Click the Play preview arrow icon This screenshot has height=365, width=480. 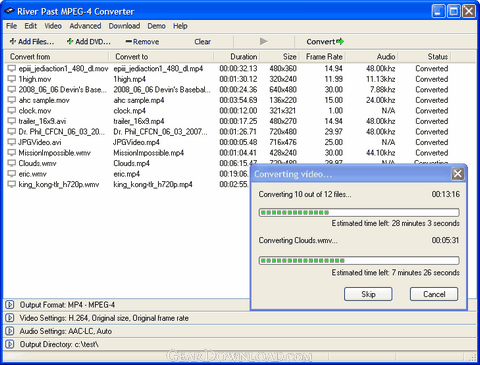[264, 41]
